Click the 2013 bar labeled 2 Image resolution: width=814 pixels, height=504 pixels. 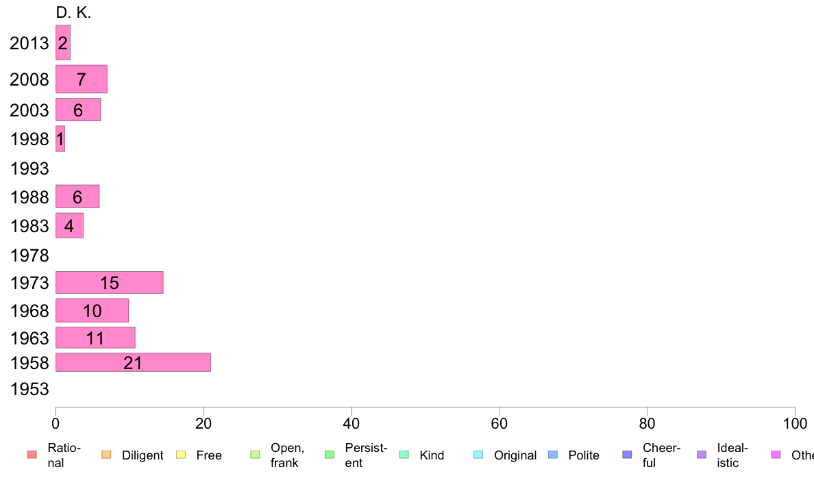(63, 42)
